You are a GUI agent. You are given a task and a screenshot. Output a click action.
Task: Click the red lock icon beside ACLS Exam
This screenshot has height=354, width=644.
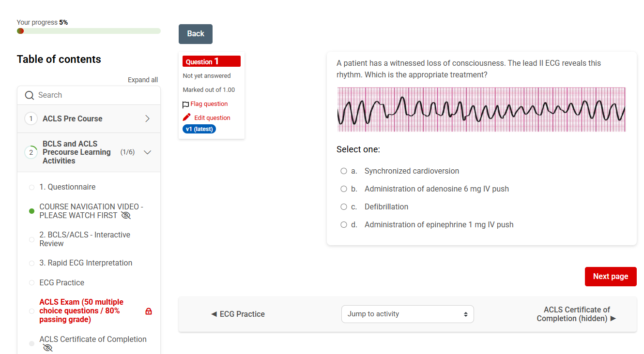pos(149,311)
